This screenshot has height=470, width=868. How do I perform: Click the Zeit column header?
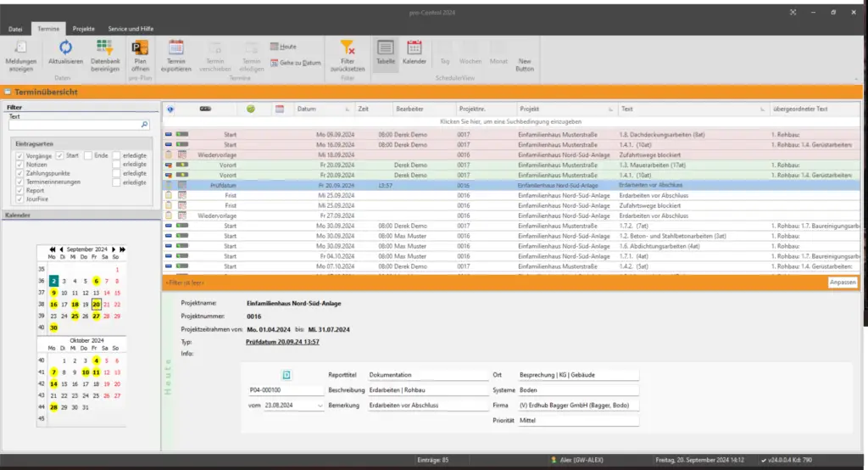[x=373, y=109]
